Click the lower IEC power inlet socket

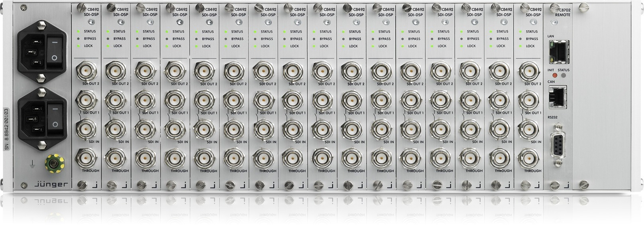[x=33, y=118]
